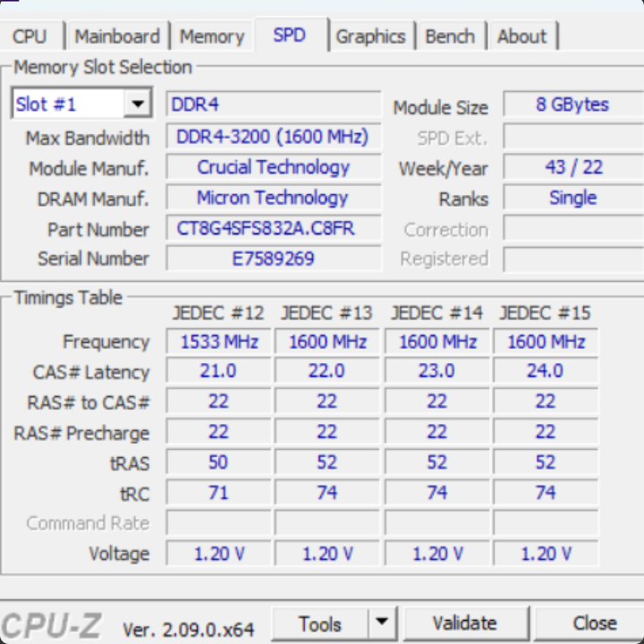Click JEDEC #15 tRC value 74
This screenshot has width=644, height=644.
tap(546, 493)
